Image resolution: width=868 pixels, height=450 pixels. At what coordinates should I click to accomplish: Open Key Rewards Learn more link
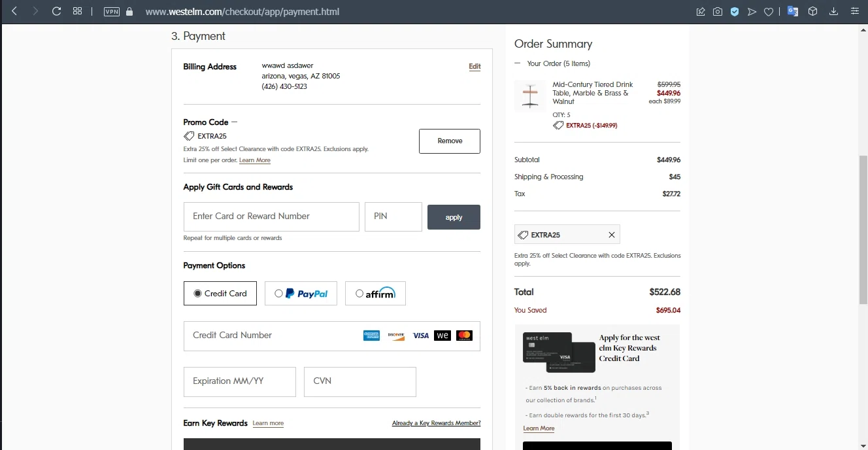tap(268, 423)
